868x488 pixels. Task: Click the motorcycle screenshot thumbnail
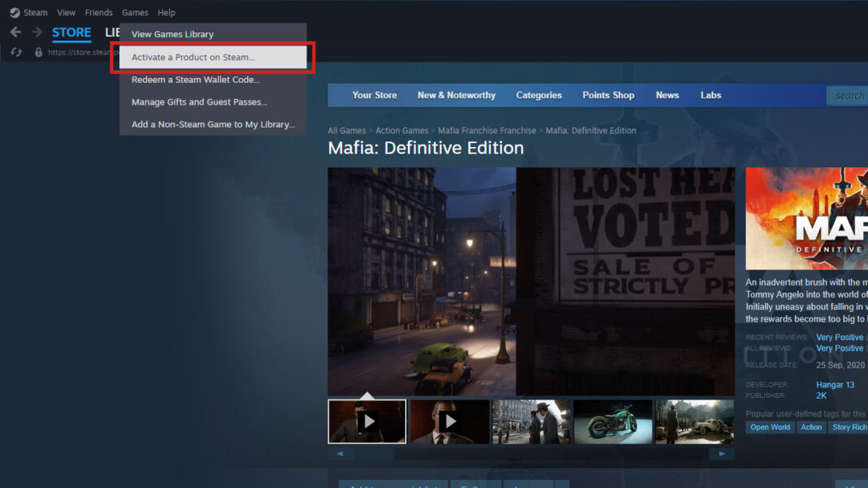613,421
